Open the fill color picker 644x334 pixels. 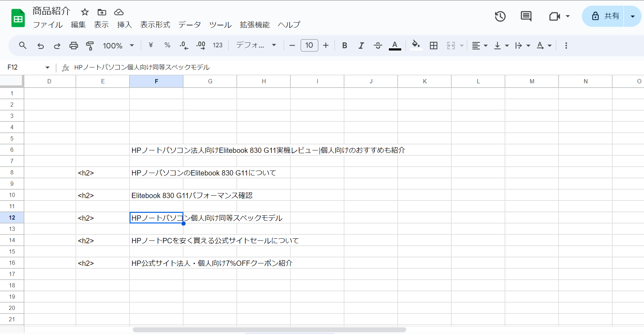click(x=416, y=46)
